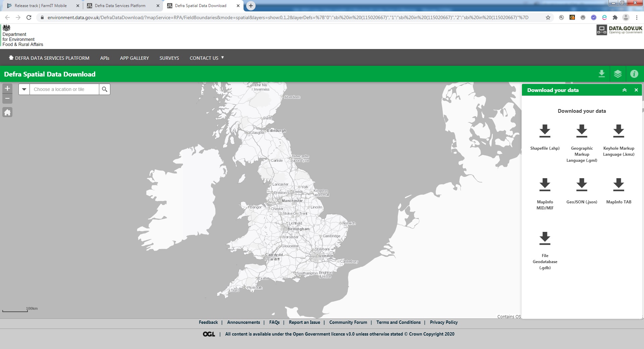The width and height of the screenshot is (644, 349).
Task: Click the Defra Spatial Data Download heading
Action: click(50, 74)
